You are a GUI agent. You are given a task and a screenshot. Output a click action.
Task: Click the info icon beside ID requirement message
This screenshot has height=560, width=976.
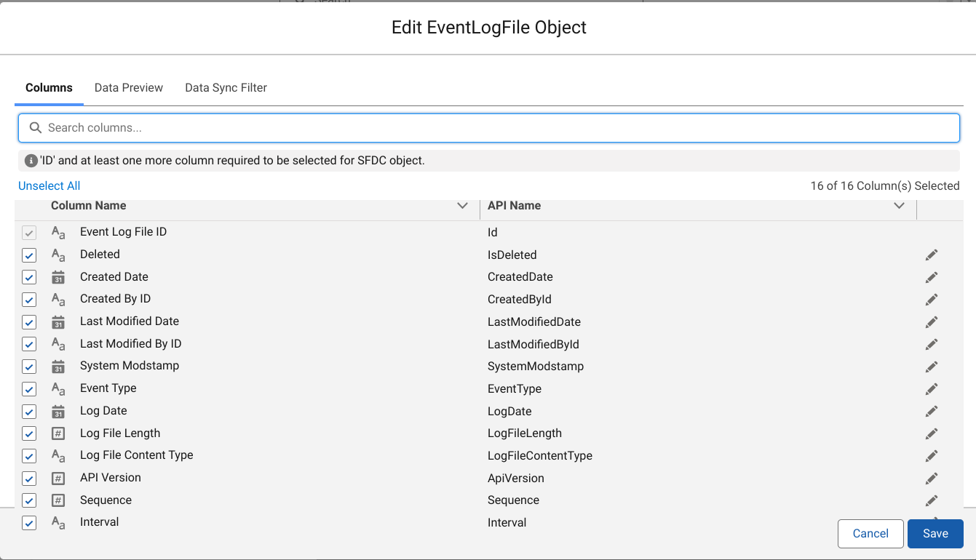[x=31, y=161]
